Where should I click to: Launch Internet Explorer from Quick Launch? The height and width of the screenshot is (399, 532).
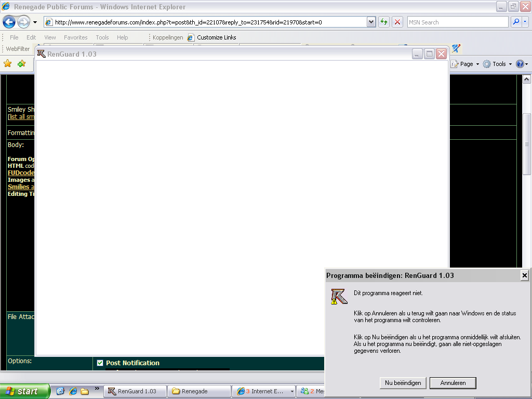tap(73, 391)
